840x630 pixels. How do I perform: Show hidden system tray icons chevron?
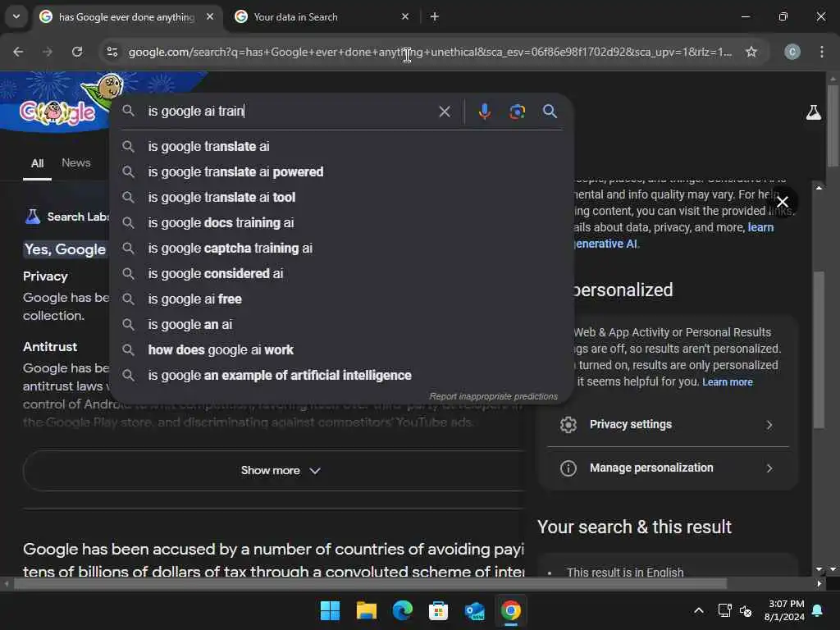699,610
